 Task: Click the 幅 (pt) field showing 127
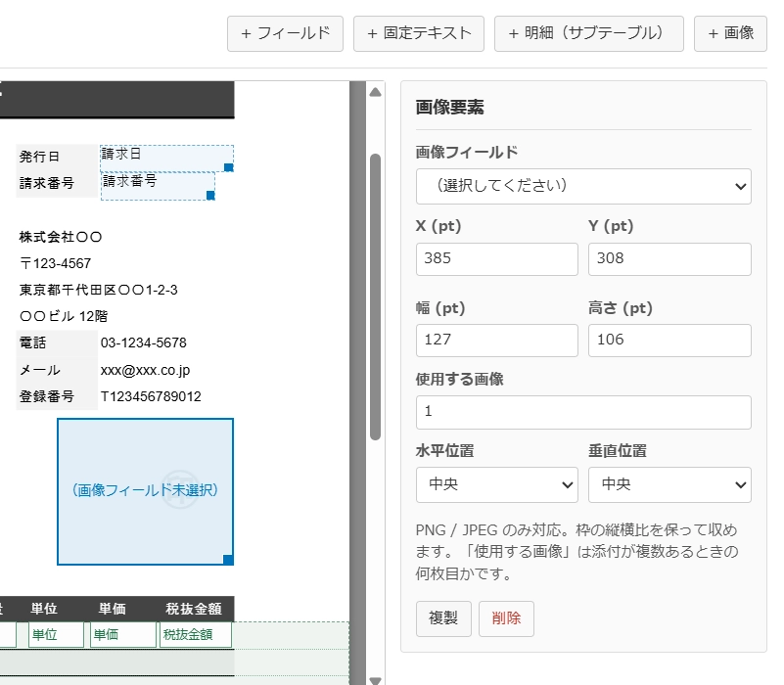[x=496, y=341]
